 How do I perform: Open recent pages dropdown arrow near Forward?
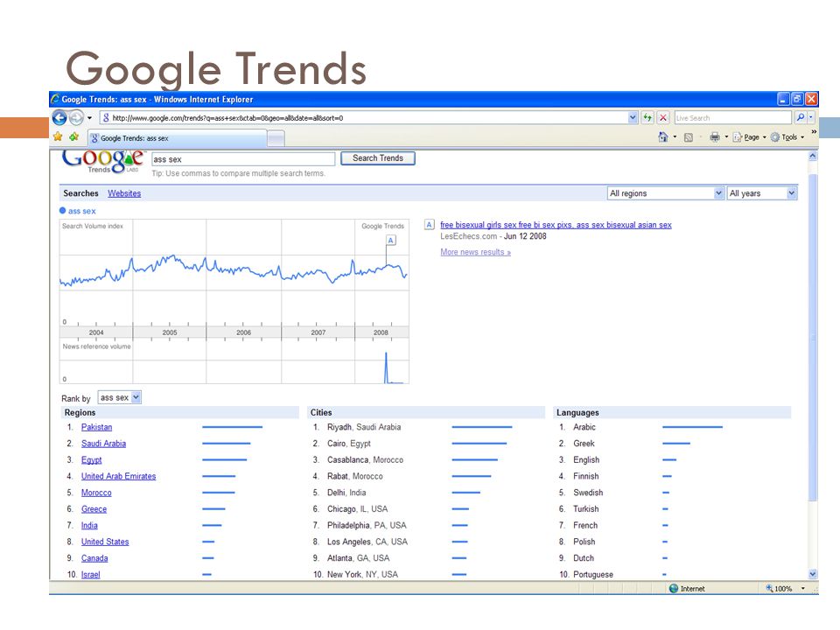[x=89, y=118]
